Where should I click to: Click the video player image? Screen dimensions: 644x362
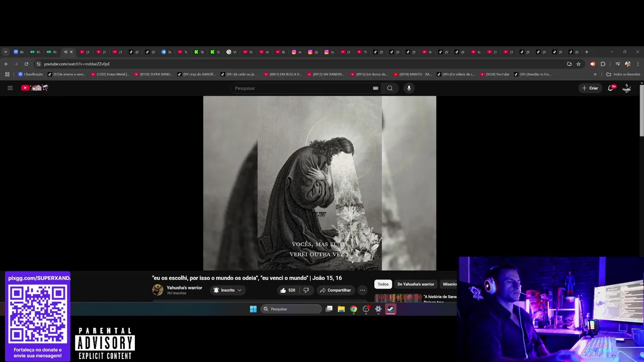(319, 183)
